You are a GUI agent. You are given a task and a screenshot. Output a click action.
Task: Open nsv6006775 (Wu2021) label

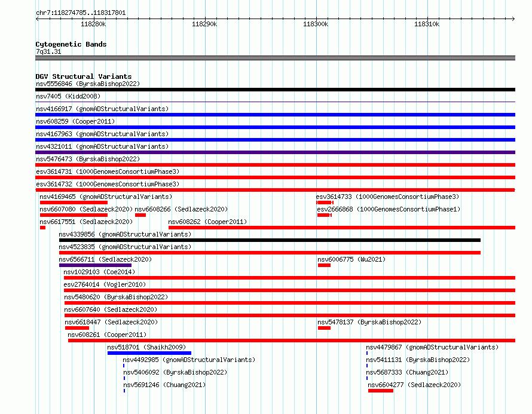click(x=351, y=259)
